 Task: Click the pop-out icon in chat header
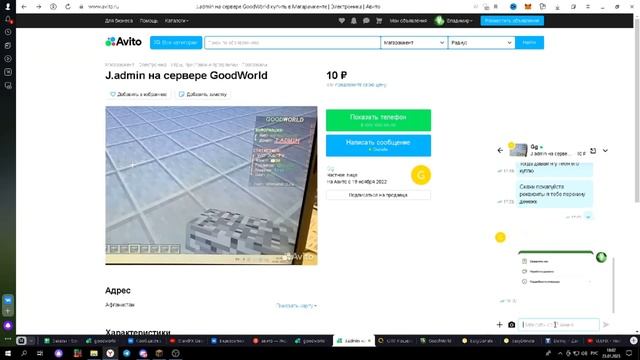coord(593,151)
